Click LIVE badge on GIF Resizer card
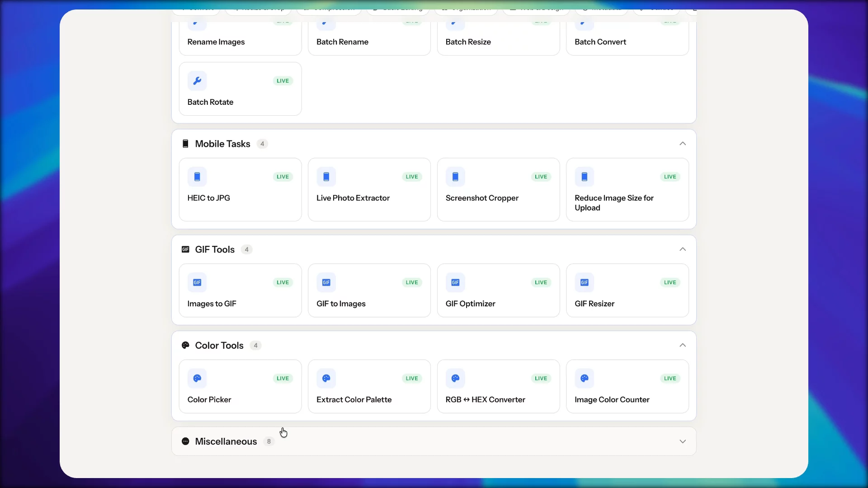 point(670,282)
